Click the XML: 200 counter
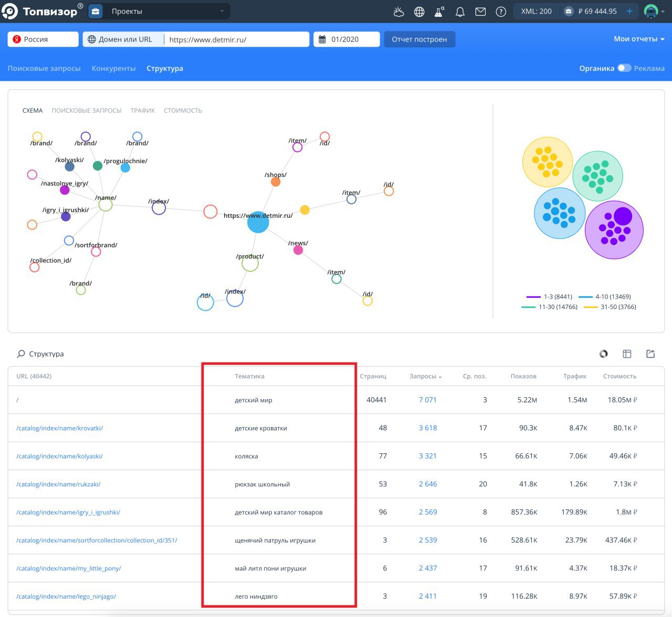This screenshot has height=617, width=672. tap(536, 11)
